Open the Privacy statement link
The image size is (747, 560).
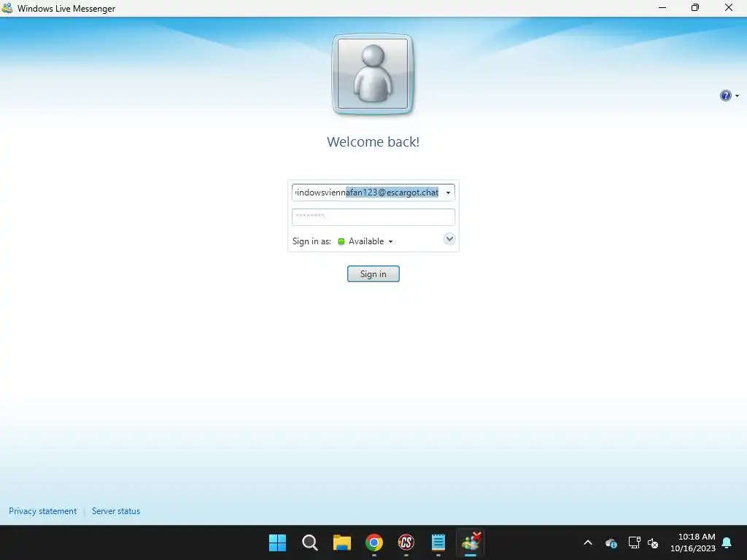coord(42,511)
